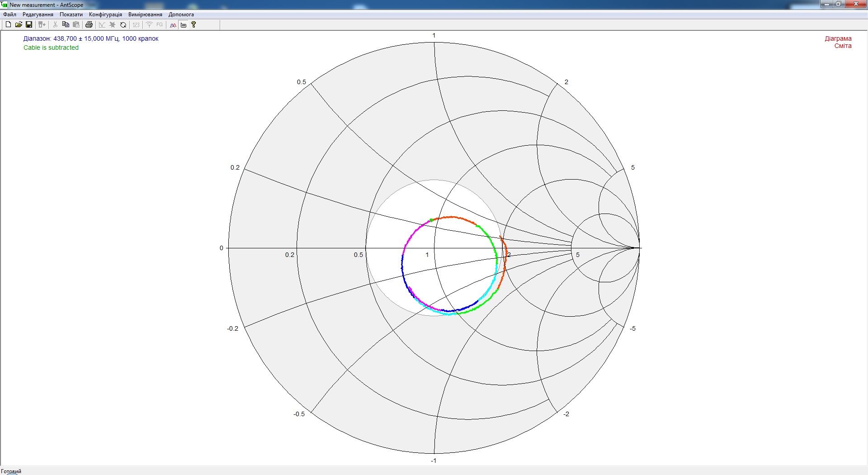This screenshot has width=868, height=475.
Task: Expand the Конфігурація menu
Action: [105, 14]
